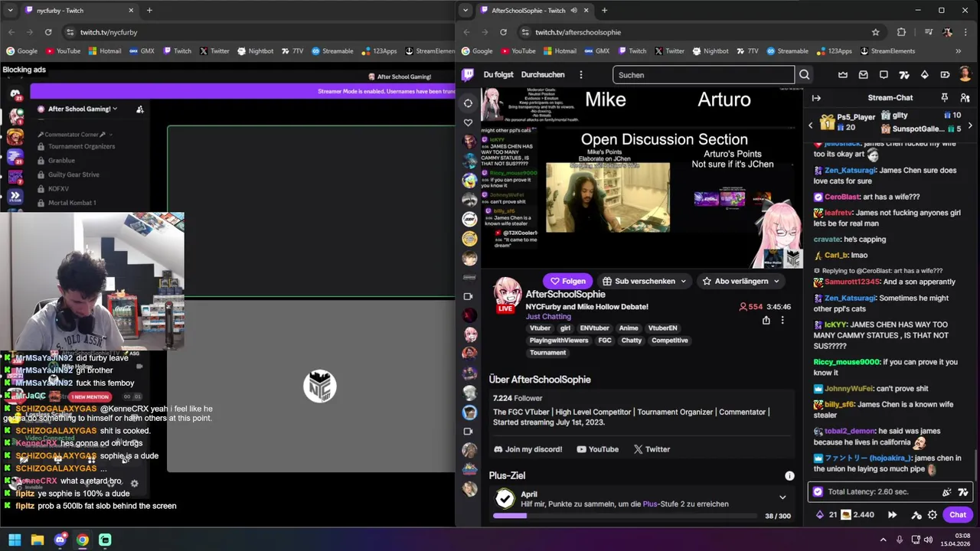The image size is (980, 551).
Task: Click the target icon at top of Twitch sidebar
Action: pyautogui.click(x=468, y=103)
